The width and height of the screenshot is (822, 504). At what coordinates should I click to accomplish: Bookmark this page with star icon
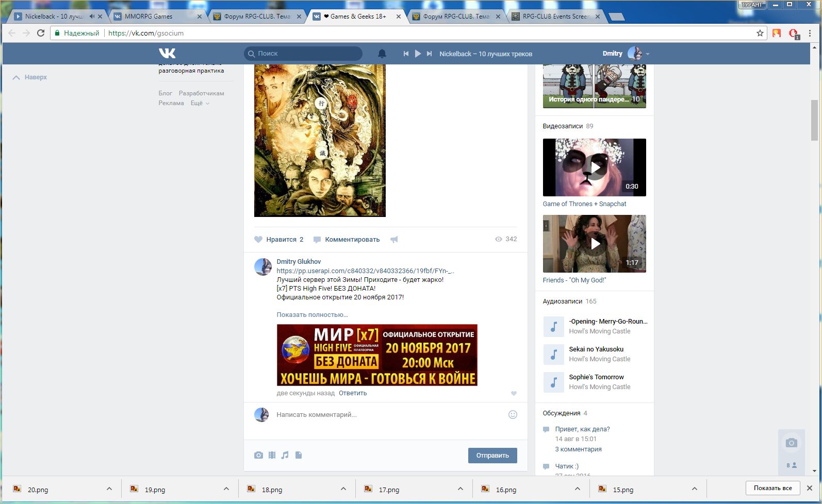[x=760, y=33]
